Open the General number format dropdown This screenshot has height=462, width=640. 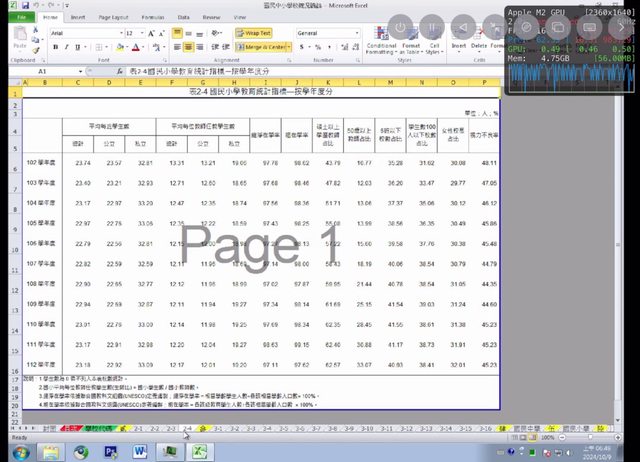pyautogui.click(x=356, y=33)
